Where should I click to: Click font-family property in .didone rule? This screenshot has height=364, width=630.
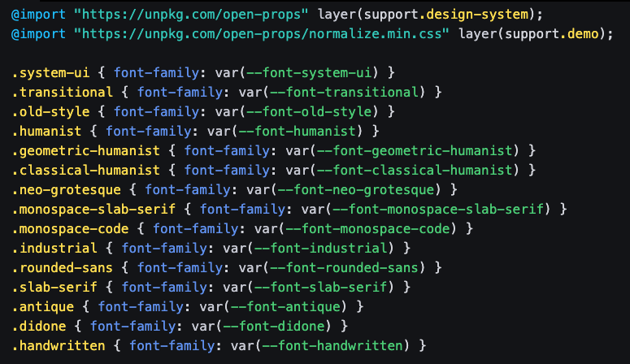[x=133, y=327]
